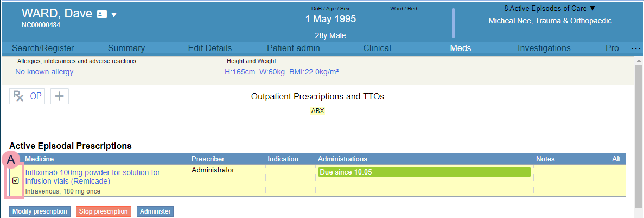
Task: Open the Meds tab
Action: point(460,48)
